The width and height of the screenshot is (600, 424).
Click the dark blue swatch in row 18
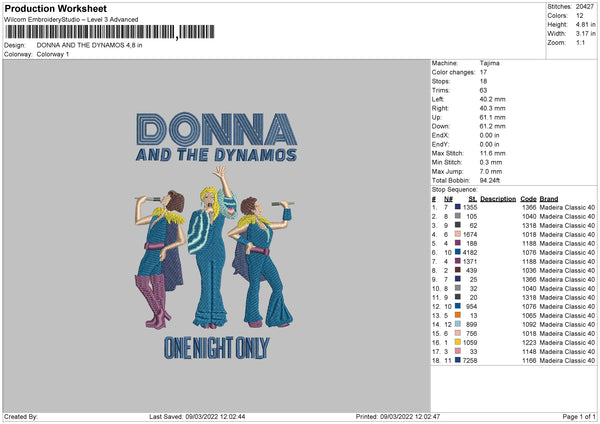tap(458, 360)
